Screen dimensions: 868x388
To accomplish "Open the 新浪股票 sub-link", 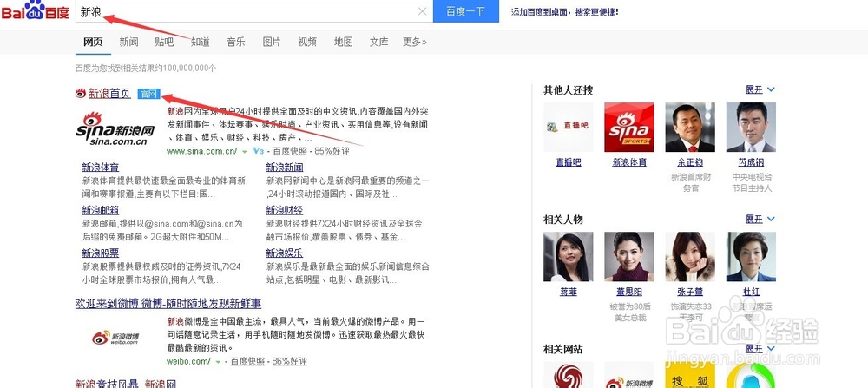I will click(x=100, y=253).
